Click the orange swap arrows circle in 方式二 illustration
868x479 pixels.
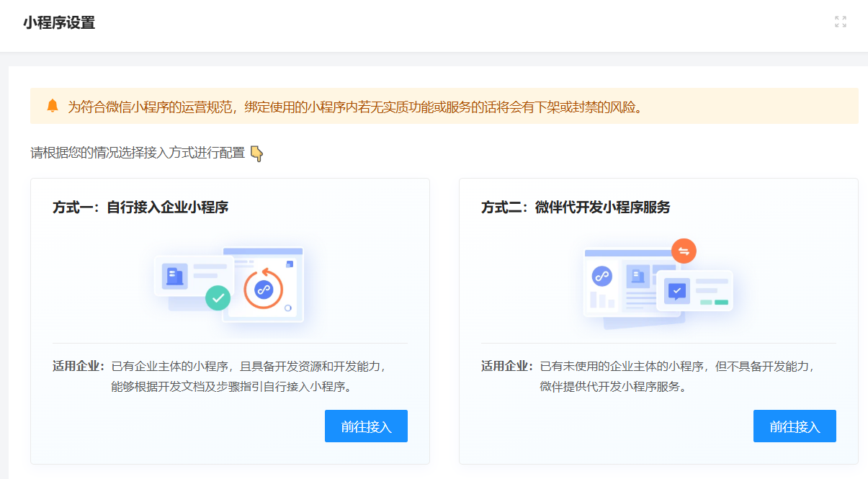684,251
